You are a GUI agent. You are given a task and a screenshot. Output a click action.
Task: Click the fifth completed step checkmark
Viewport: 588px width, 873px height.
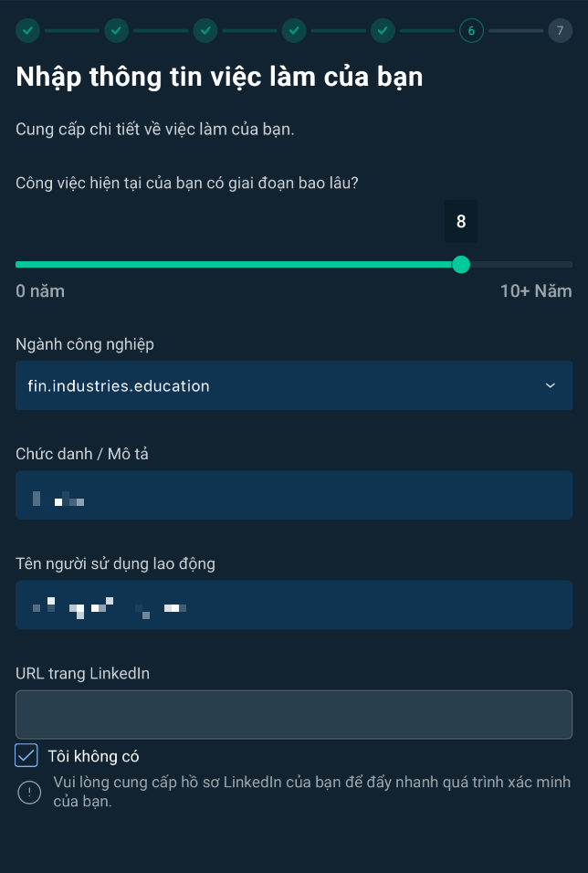(383, 30)
